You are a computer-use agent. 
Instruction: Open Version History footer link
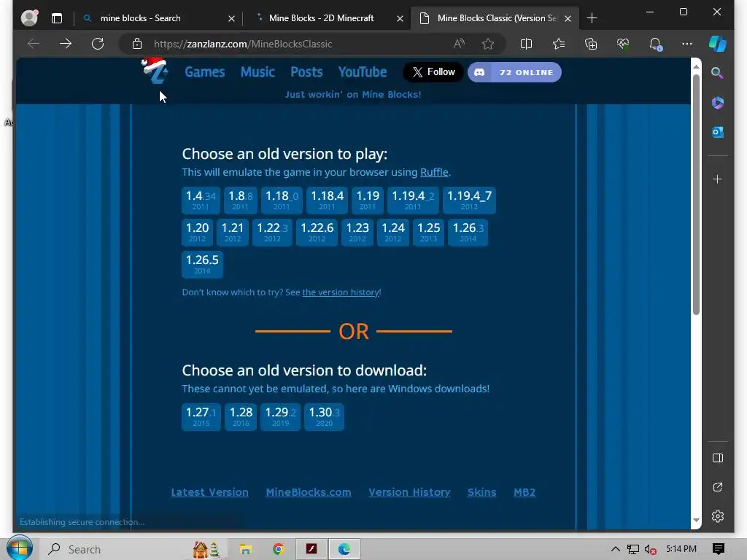[409, 492]
